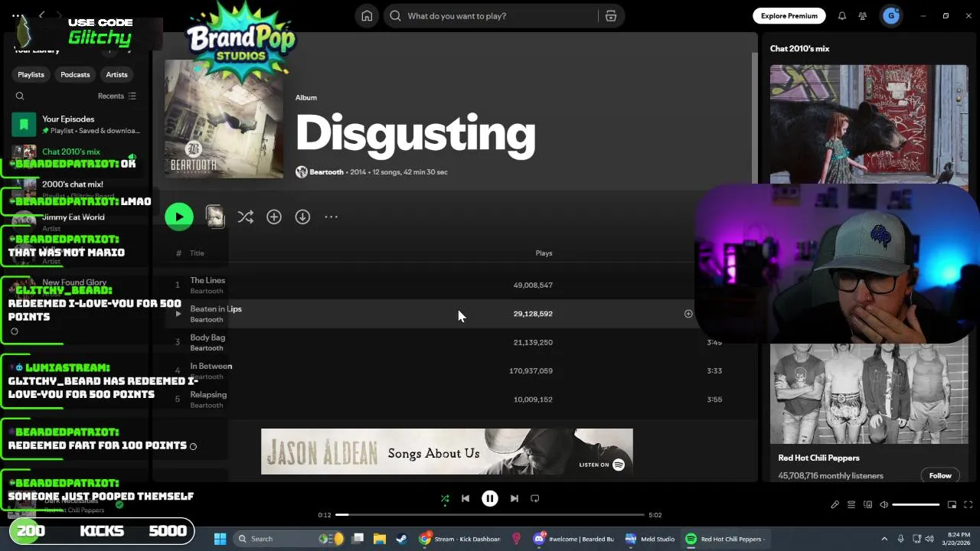This screenshot has width=980, height=551.
Task: Toggle repeat mode
Action: [535, 499]
